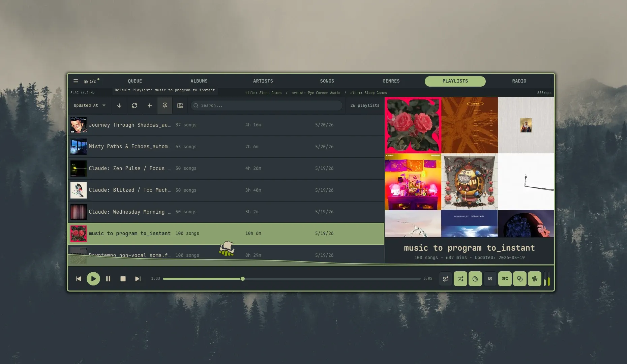Viewport: 627px width, 364px height.
Task: Switch to the ALBUMS tab
Action: point(199,81)
